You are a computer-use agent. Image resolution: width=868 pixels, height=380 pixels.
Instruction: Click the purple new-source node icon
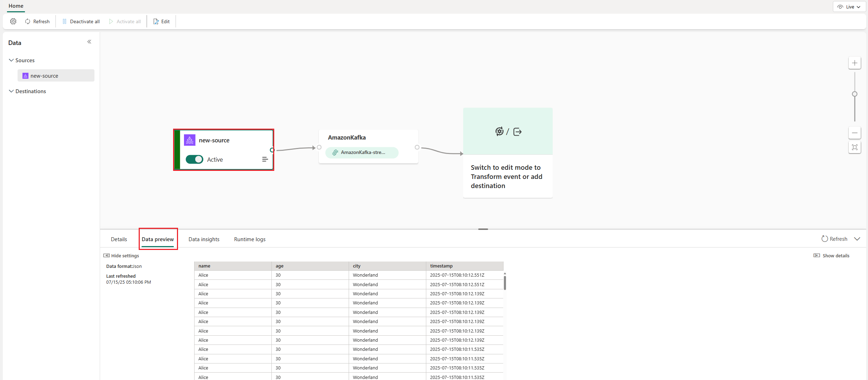tap(190, 140)
